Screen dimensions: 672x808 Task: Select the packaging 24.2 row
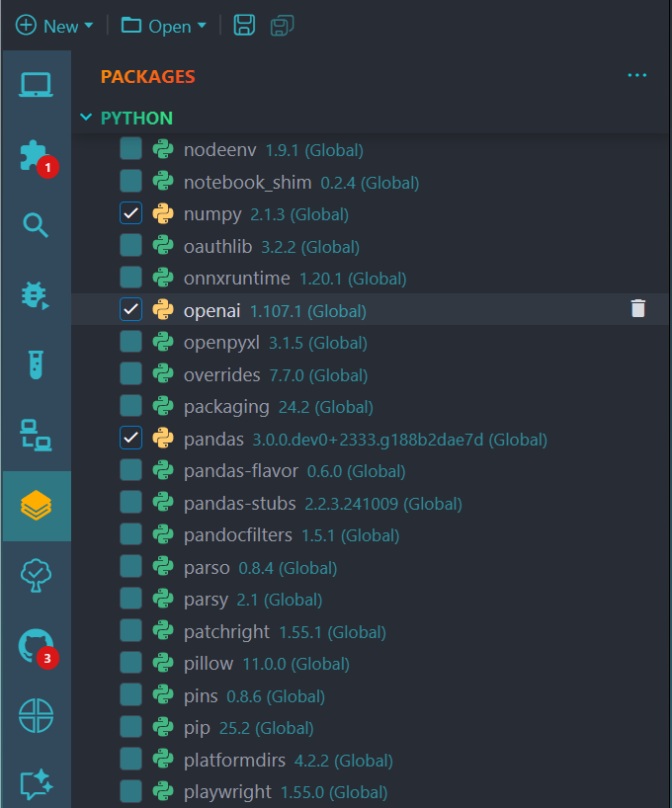pos(370,407)
